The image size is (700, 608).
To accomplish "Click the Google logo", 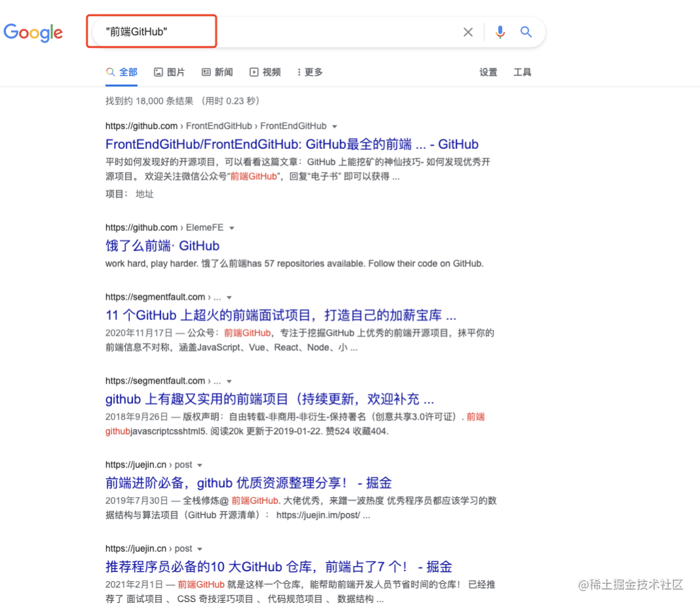I will (33, 32).
